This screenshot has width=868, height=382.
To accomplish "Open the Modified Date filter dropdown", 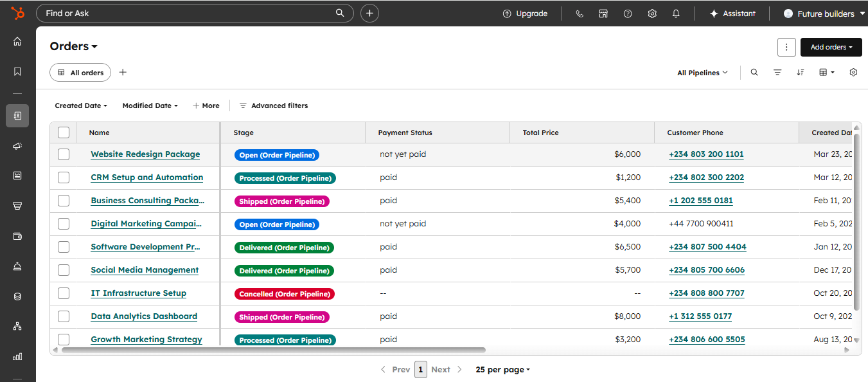I will [150, 105].
